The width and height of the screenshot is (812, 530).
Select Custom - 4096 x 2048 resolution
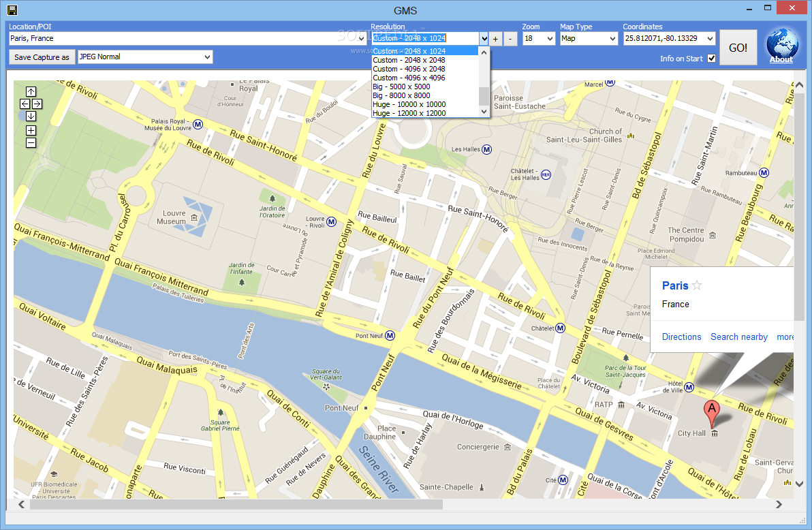[425, 69]
